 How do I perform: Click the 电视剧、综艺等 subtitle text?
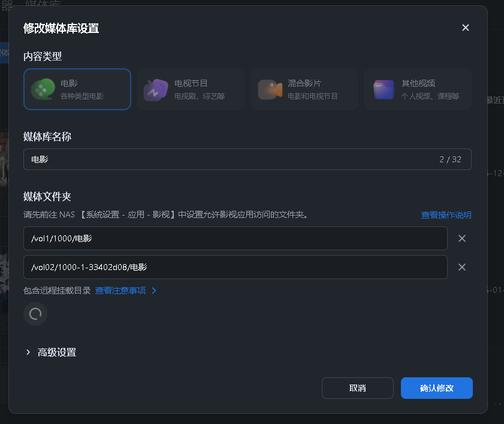click(x=200, y=96)
